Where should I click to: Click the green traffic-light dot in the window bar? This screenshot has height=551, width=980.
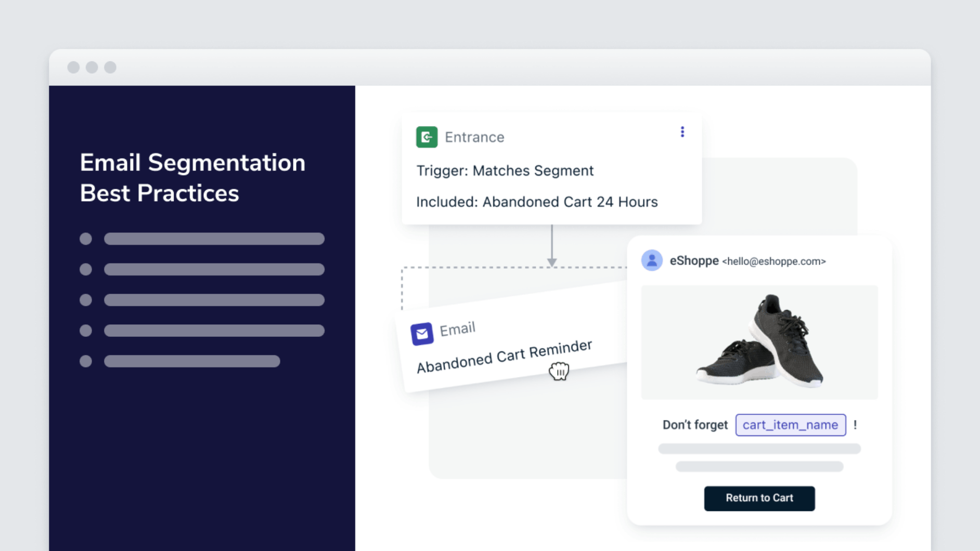(x=109, y=68)
